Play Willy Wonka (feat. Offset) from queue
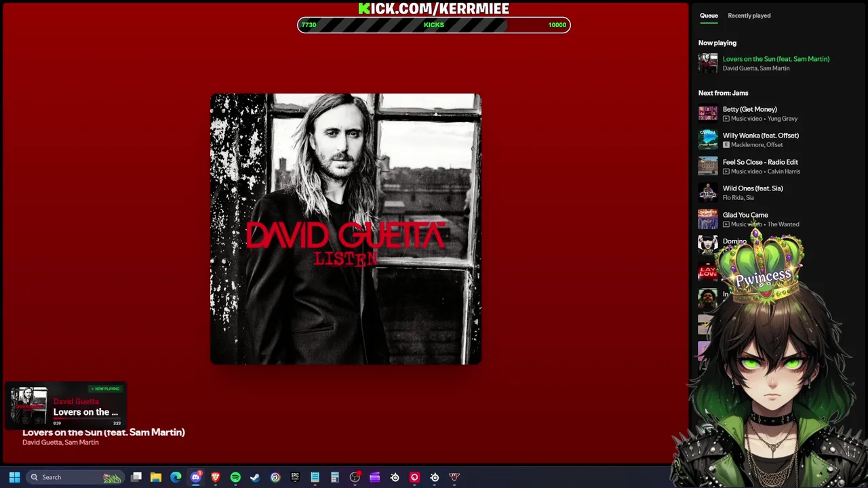The image size is (868, 488). pos(761,136)
